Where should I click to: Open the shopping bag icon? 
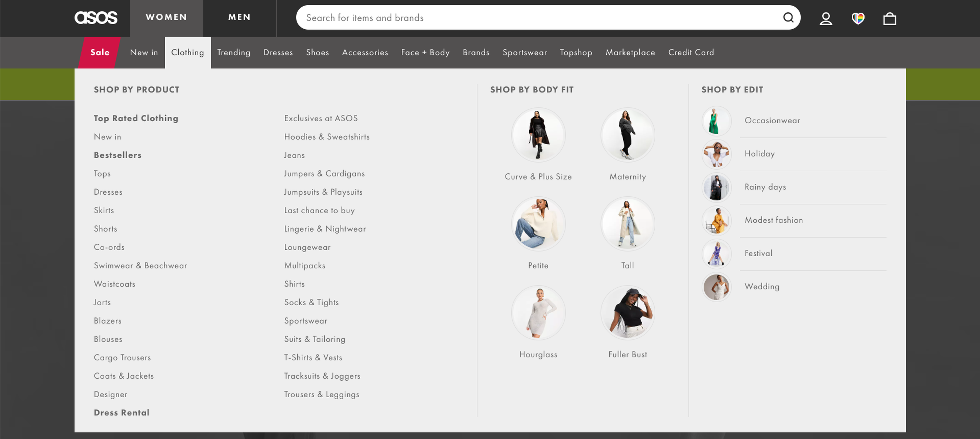pos(889,18)
